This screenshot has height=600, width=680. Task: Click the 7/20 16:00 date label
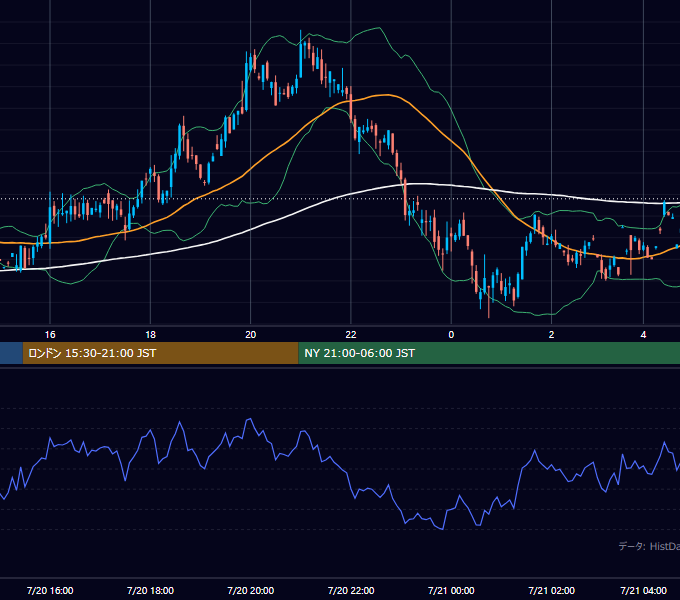tap(50, 590)
